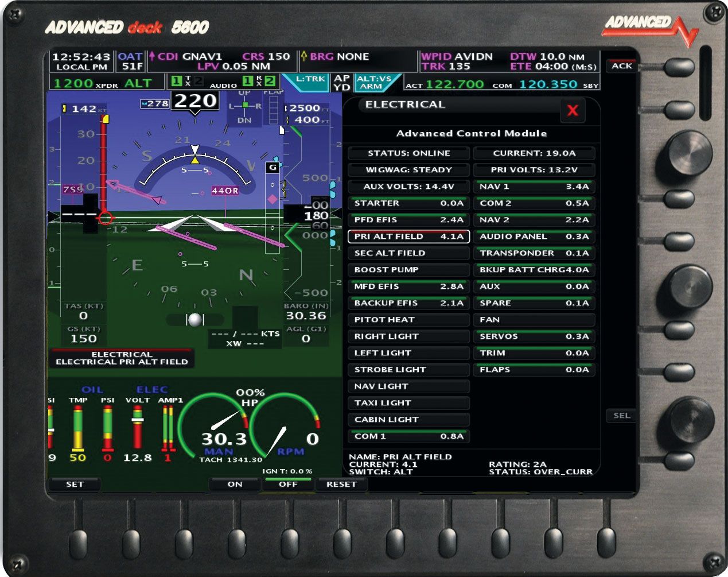This screenshot has height=577, width=728.
Task: Select the FAN circuit row
Action: tap(534, 320)
